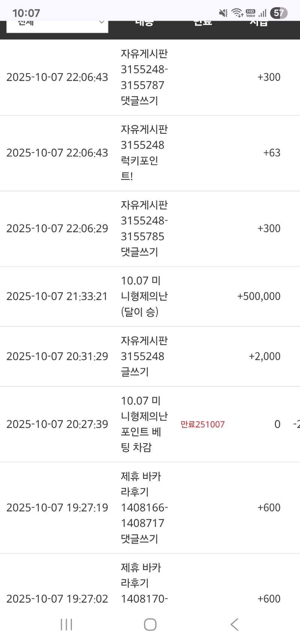This screenshot has height=644, width=300.
Task: Tap the muted sound status icon
Action: [x=223, y=13]
